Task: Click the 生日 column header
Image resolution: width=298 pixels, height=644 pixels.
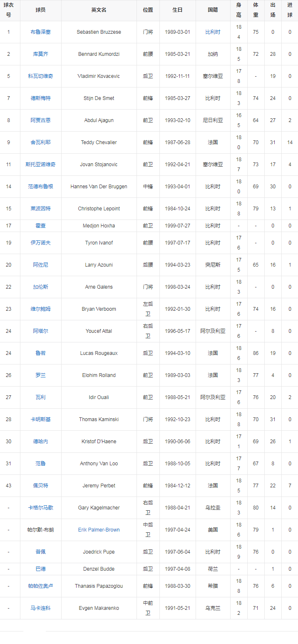Action: [177, 10]
